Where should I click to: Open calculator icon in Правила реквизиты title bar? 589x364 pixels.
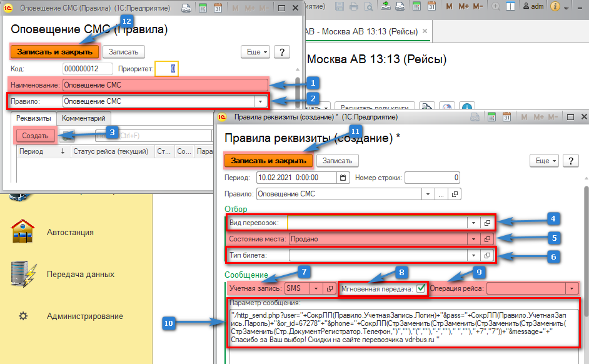tap(491, 117)
